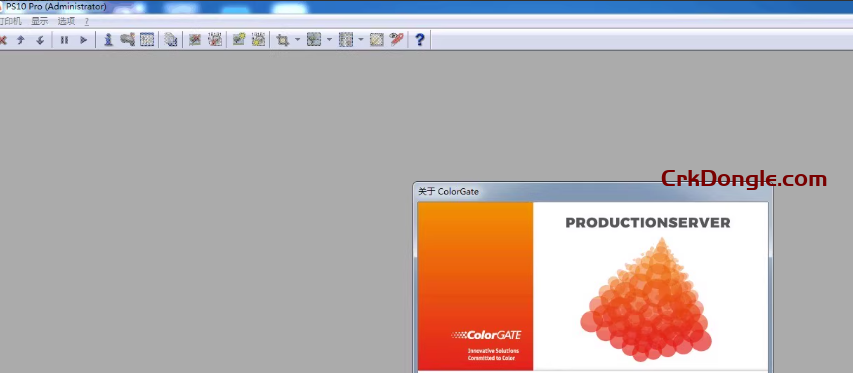
Task: Click the dotted-frame image icon before second arrow
Action: [314, 40]
